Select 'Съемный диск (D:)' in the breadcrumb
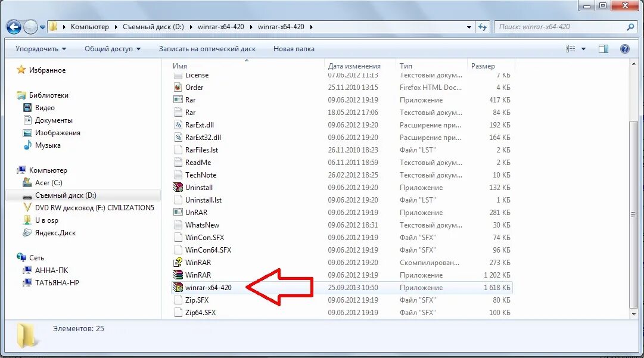 click(x=153, y=27)
